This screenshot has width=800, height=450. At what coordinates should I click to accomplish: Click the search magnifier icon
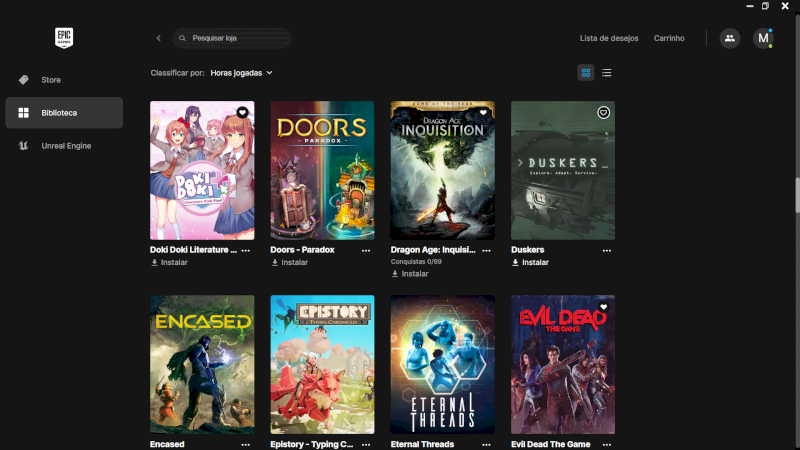[182, 38]
